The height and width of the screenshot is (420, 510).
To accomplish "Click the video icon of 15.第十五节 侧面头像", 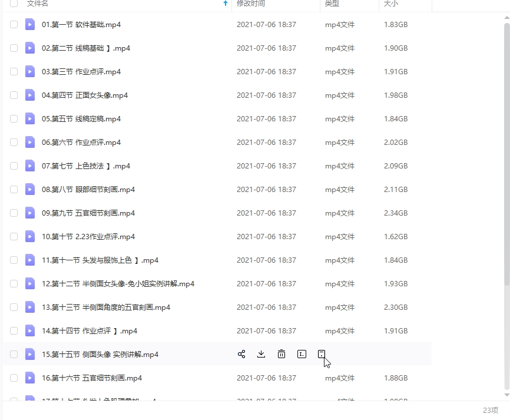I will (30, 354).
